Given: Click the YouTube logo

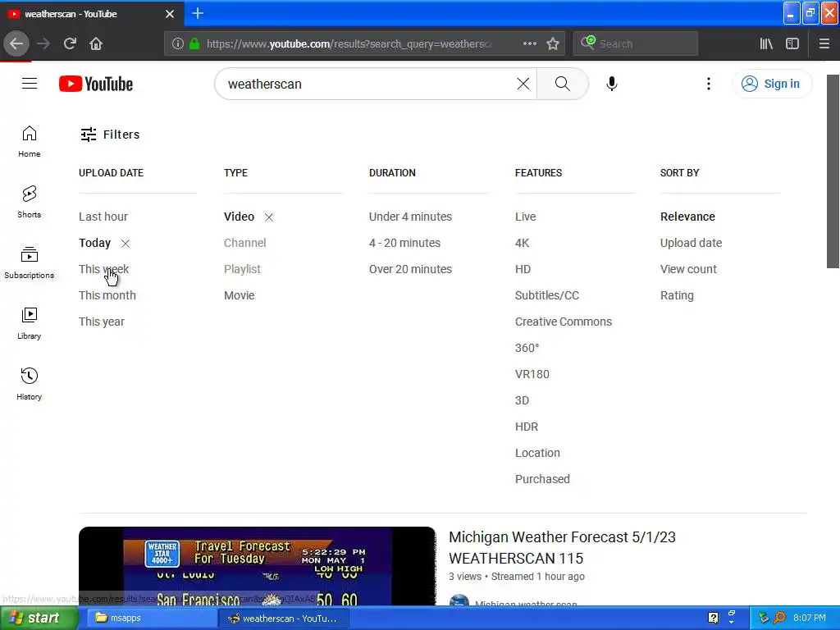Looking at the screenshot, I should pyautogui.click(x=96, y=84).
